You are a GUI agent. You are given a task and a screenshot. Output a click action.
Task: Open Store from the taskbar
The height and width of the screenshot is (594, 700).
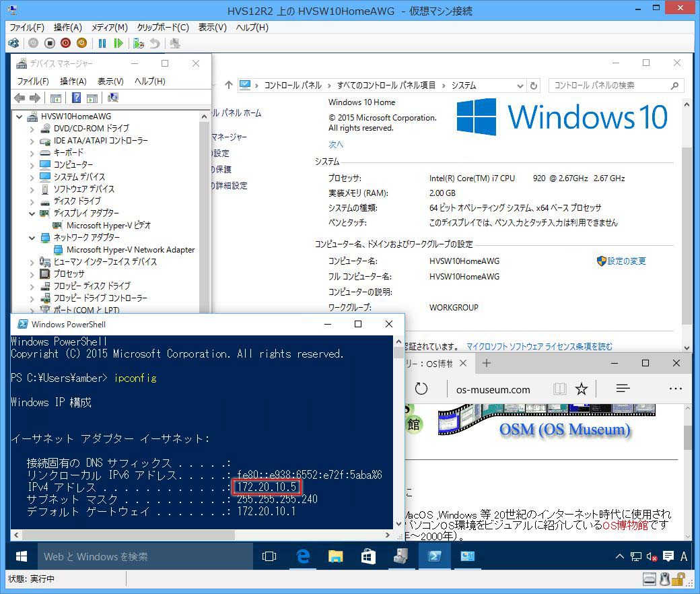[368, 556]
